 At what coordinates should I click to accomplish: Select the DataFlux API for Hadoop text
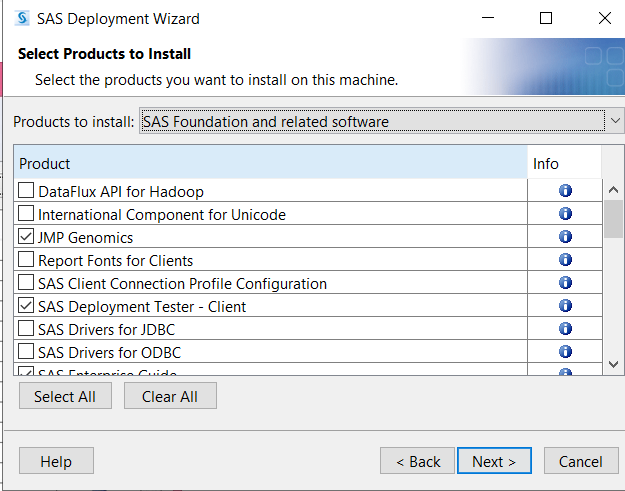[x=121, y=192]
